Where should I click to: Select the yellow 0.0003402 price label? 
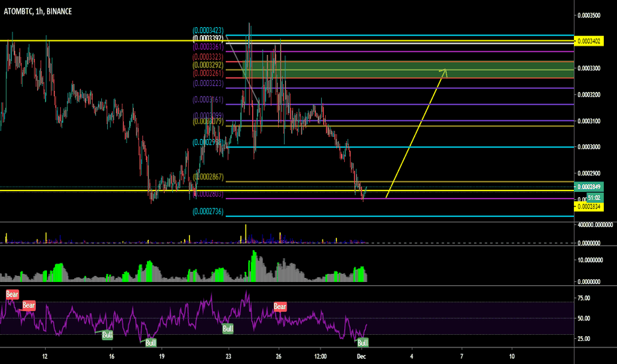589,41
